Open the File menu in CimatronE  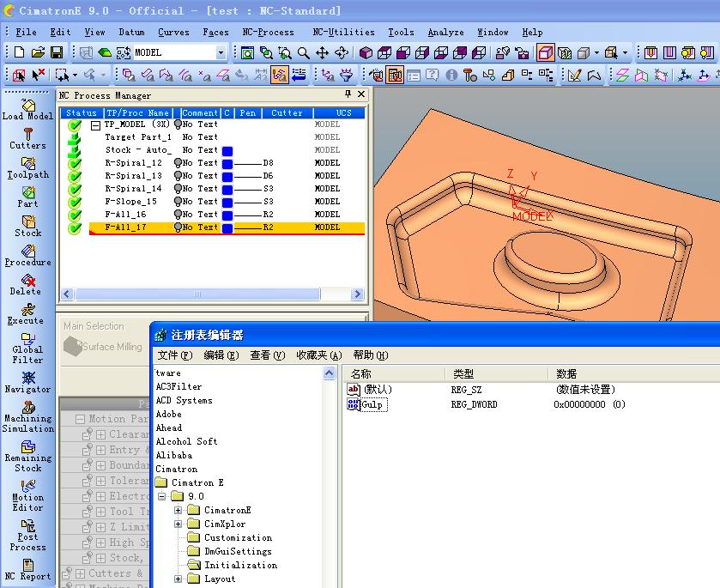(26, 32)
